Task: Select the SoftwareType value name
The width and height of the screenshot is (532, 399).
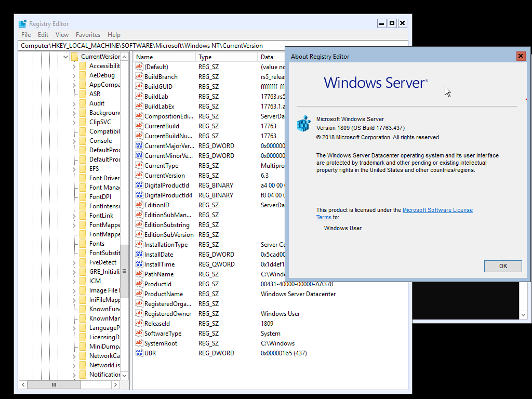Action: point(163,333)
